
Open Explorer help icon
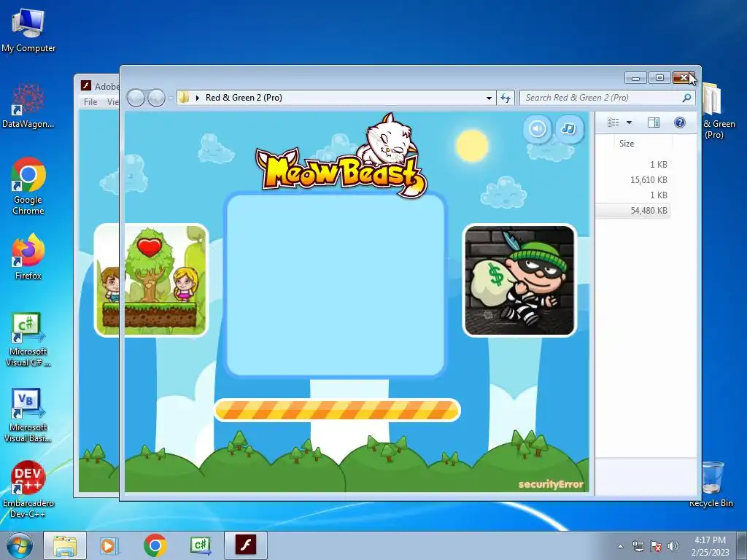pyautogui.click(x=680, y=122)
